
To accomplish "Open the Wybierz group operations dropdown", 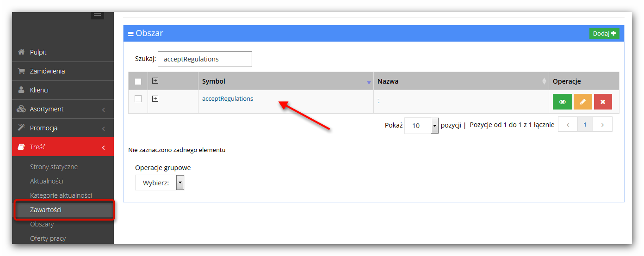I will (160, 183).
